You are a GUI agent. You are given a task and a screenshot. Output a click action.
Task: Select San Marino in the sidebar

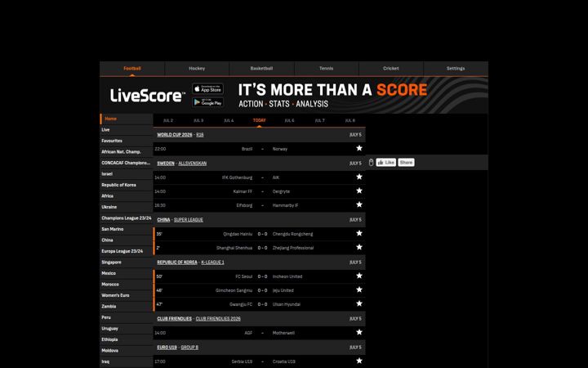coord(127,229)
